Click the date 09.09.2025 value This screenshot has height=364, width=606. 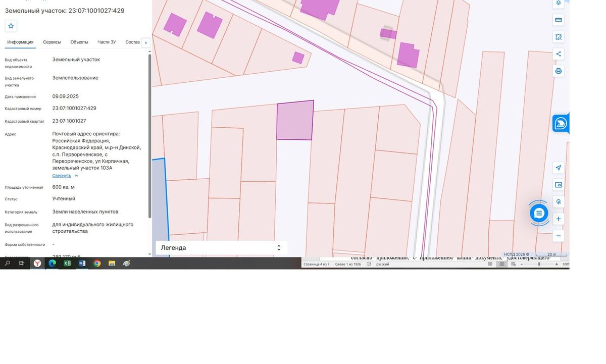point(66,96)
